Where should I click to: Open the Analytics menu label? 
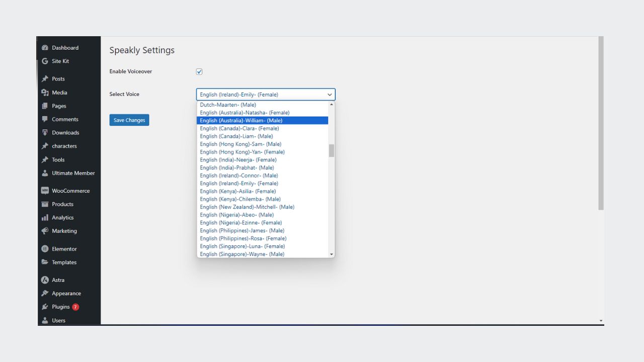63,218
